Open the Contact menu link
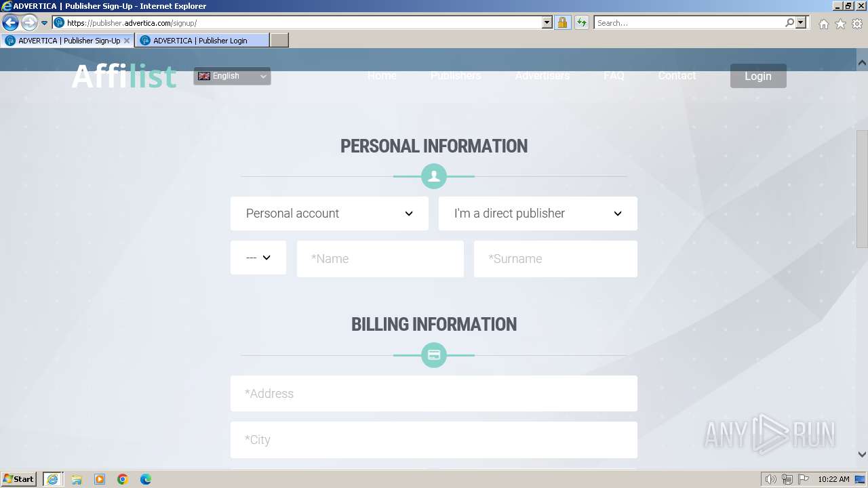868x488 pixels. coord(677,75)
